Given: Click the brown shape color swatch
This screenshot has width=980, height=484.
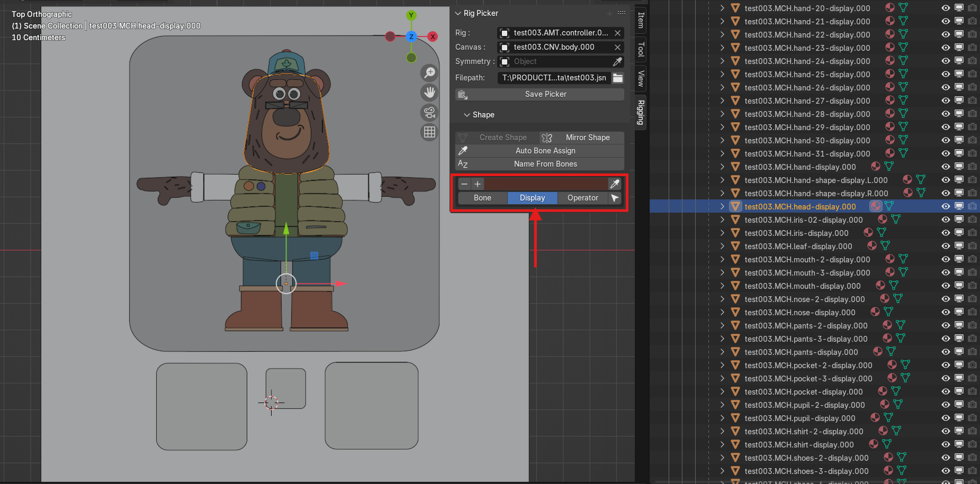Looking at the screenshot, I should click(x=545, y=184).
